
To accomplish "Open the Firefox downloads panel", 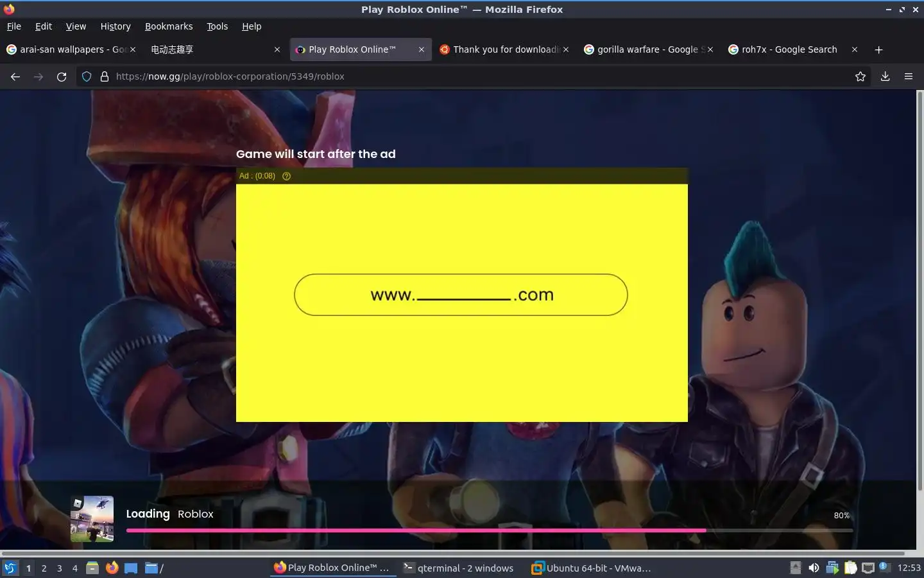I will pyautogui.click(x=885, y=76).
